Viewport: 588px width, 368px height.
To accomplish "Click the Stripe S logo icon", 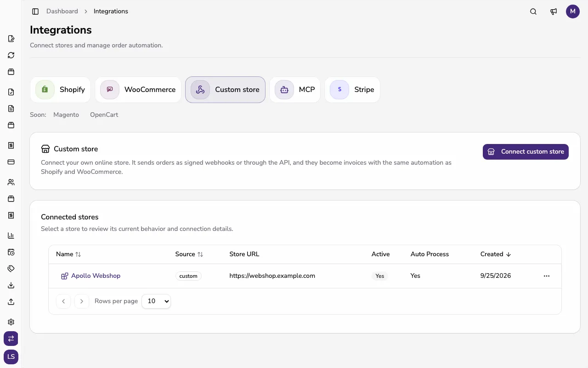I will [x=339, y=90].
